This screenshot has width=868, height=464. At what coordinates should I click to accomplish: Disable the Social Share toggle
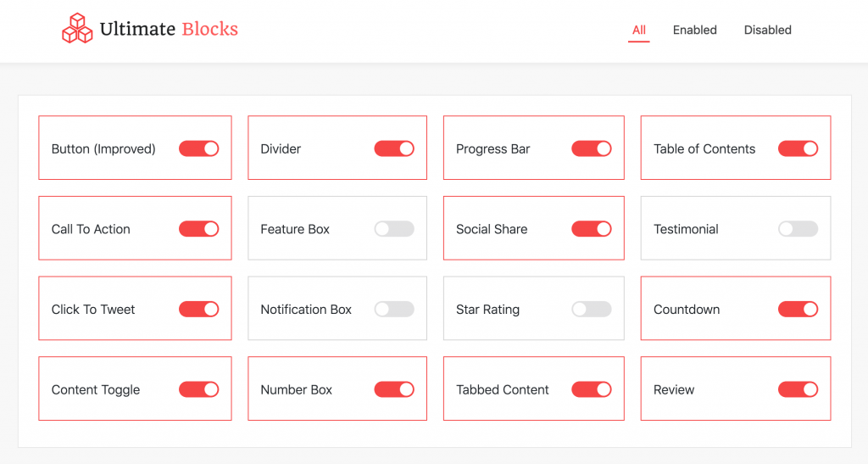(591, 229)
